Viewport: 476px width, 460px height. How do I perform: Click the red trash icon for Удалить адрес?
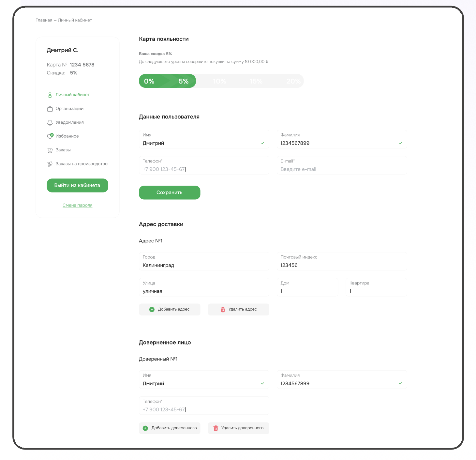[223, 309]
